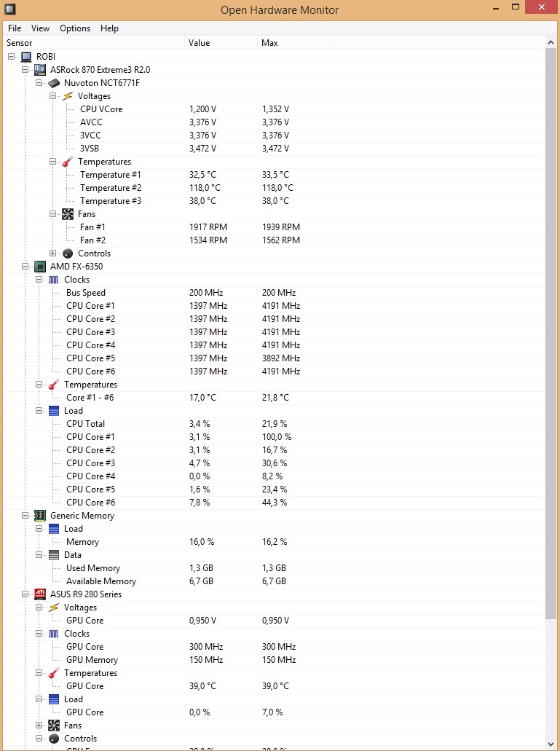Click the 16,0 % Memory load value

point(202,542)
